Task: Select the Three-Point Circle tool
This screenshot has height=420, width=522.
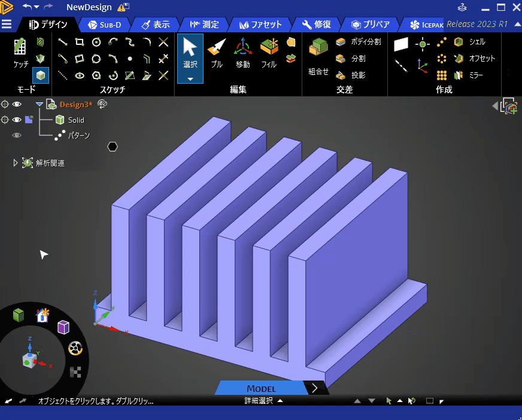Action: (x=96, y=59)
